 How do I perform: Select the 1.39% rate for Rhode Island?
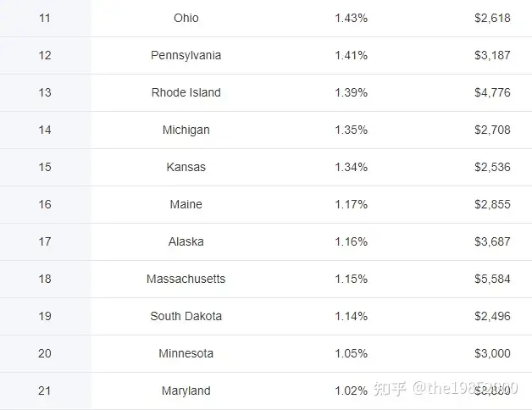[x=351, y=92]
